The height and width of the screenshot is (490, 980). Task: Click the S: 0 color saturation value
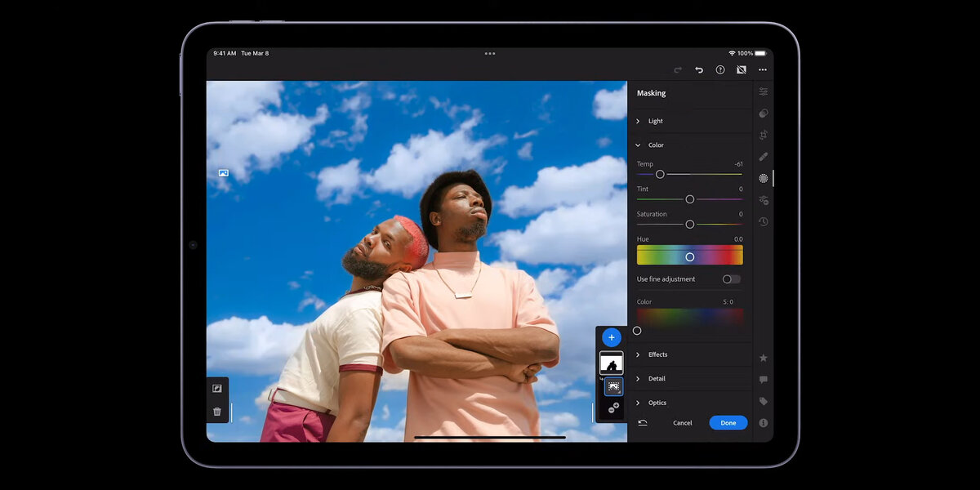click(728, 302)
